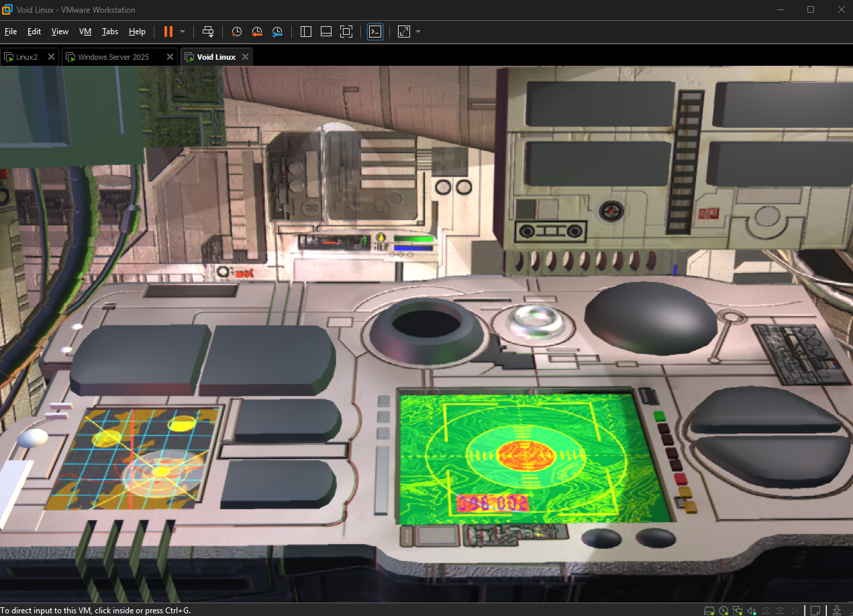Pause the virtual machine with the orange button
The width and height of the screenshot is (853, 616).
(168, 32)
